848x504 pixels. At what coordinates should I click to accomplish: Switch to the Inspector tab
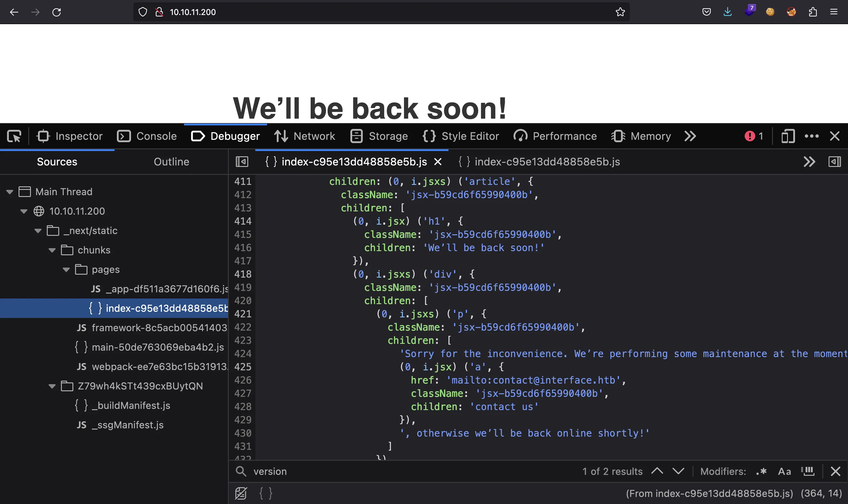pyautogui.click(x=69, y=136)
